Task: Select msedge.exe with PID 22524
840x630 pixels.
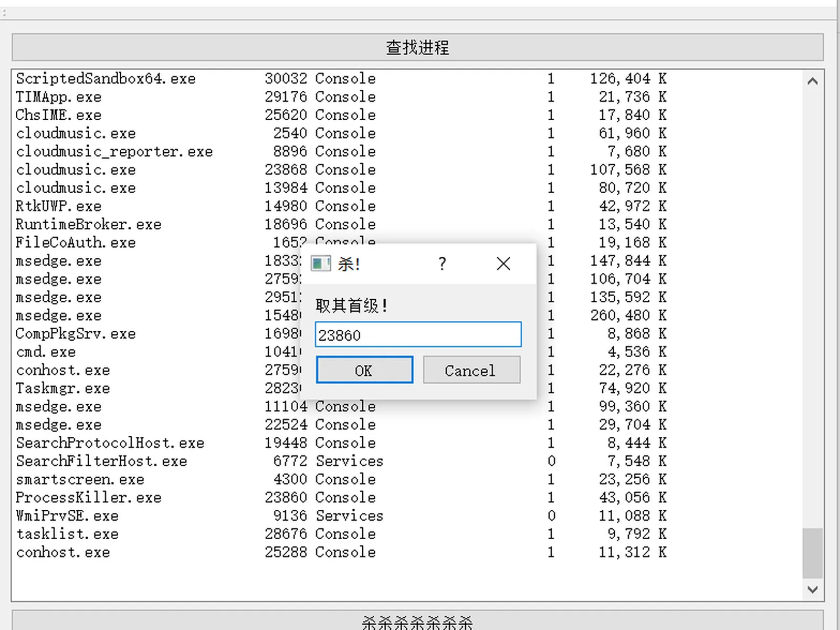Action: click(341, 425)
